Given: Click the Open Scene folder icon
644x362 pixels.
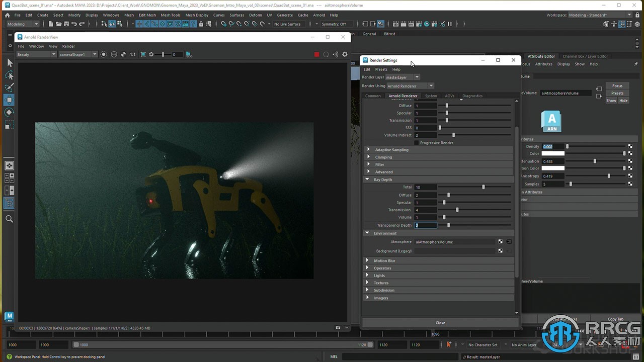Looking at the screenshot, I should point(59,24).
